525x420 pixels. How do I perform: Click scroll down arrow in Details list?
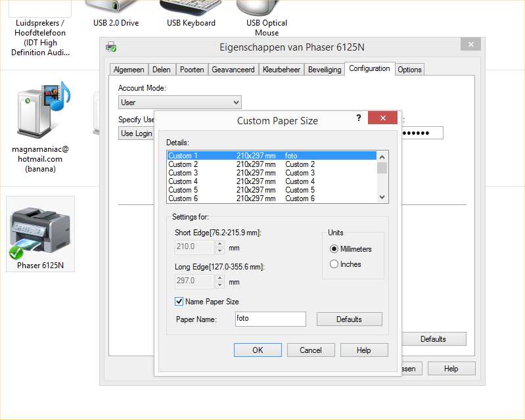382,197
